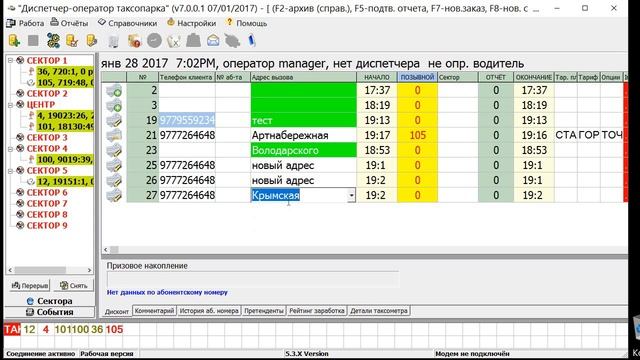The width and height of the screenshot is (640, 360).
Task: Click the Володарского address cell
Action: pyautogui.click(x=303, y=150)
